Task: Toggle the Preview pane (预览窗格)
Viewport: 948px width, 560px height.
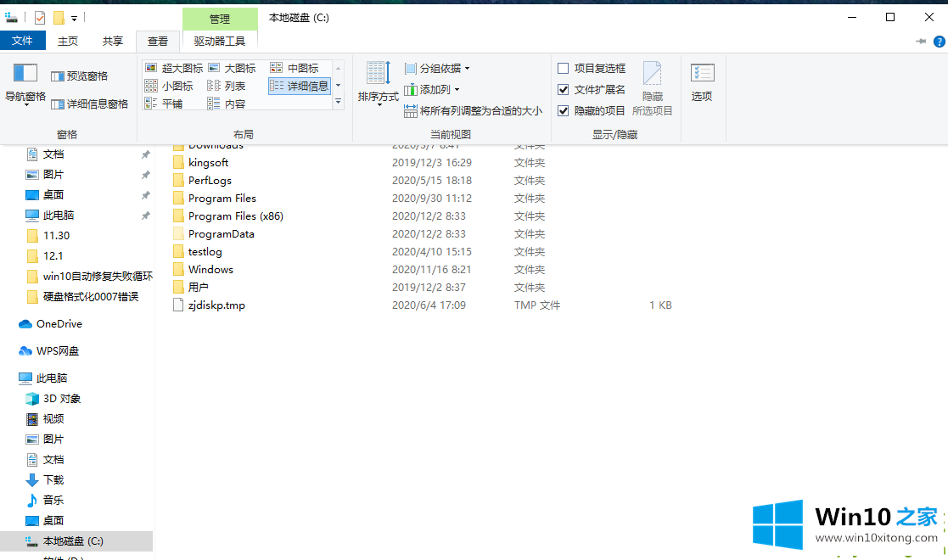Action: click(x=79, y=76)
